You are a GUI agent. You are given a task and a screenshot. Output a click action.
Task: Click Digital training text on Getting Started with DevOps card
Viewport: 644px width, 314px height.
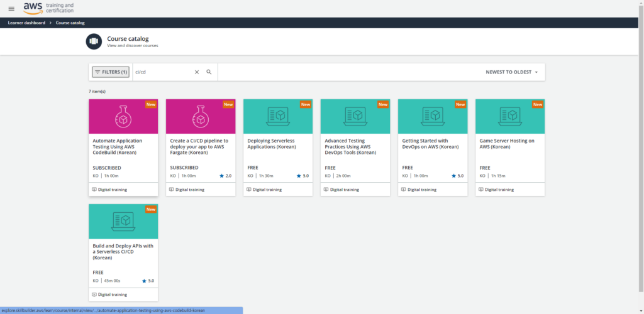tap(422, 190)
